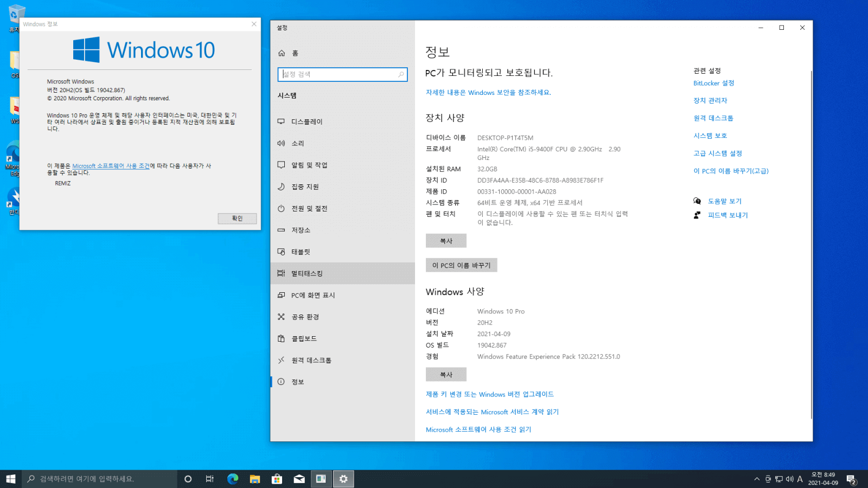Open the Sound settings speaker icon
Viewport: 868px width, 488px height.
(x=281, y=143)
